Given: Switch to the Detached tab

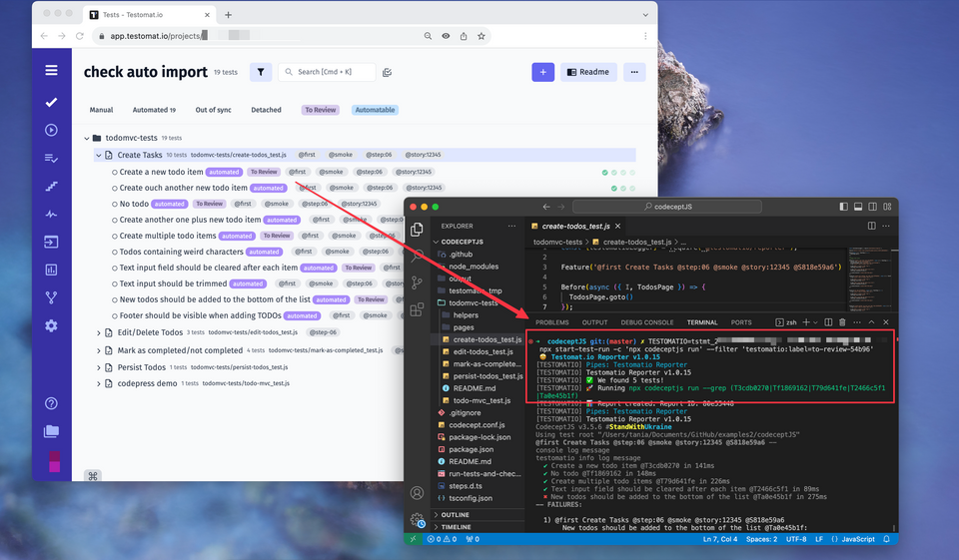Looking at the screenshot, I should [x=266, y=110].
